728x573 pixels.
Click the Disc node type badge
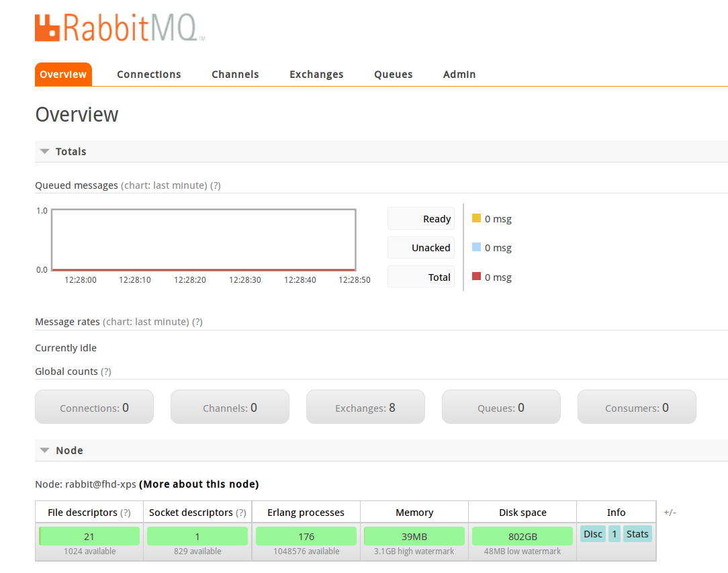(x=592, y=533)
